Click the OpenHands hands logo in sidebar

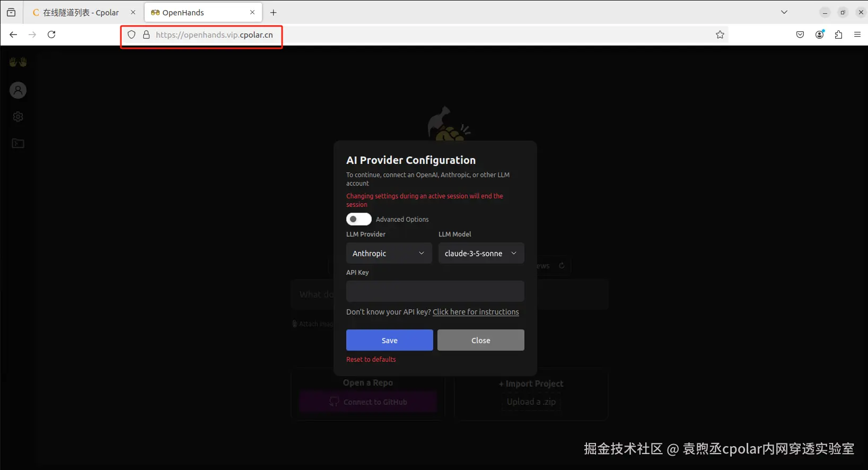coord(18,62)
